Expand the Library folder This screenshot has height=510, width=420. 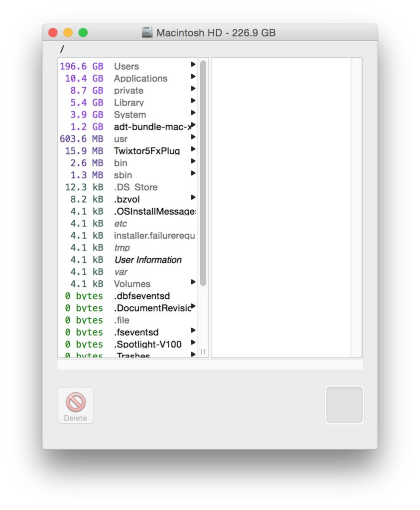point(193,102)
